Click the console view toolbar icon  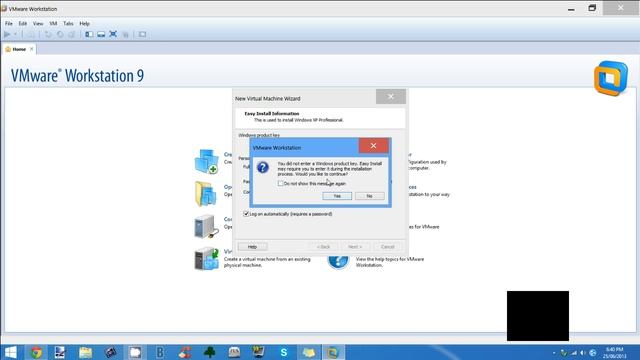coord(142,35)
